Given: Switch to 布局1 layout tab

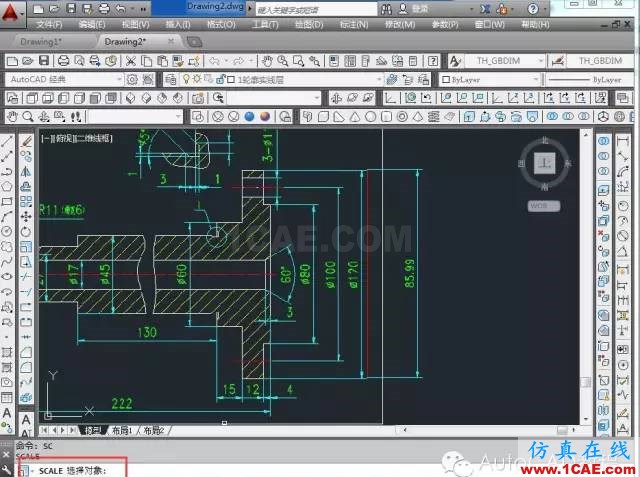Looking at the screenshot, I should 122,430.
